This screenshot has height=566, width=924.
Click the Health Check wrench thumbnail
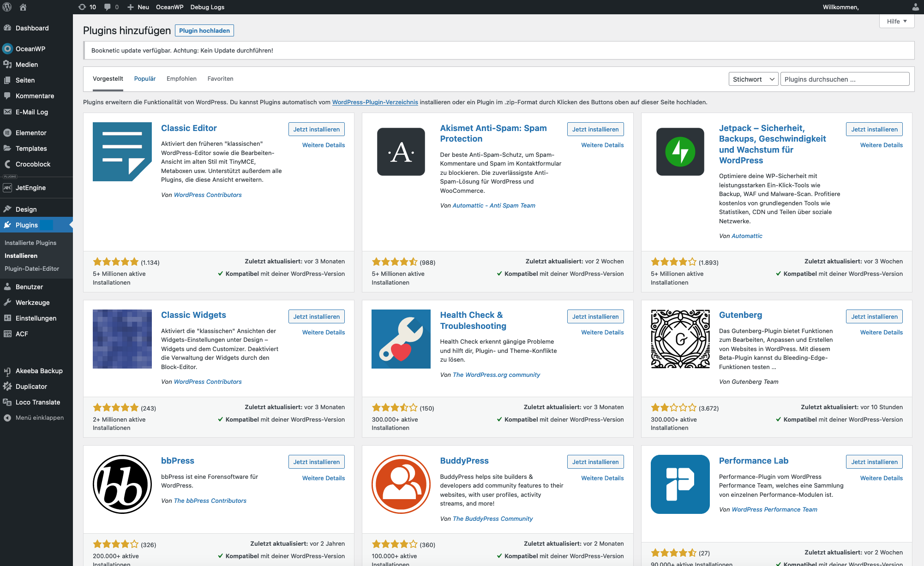(x=401, y=339)
